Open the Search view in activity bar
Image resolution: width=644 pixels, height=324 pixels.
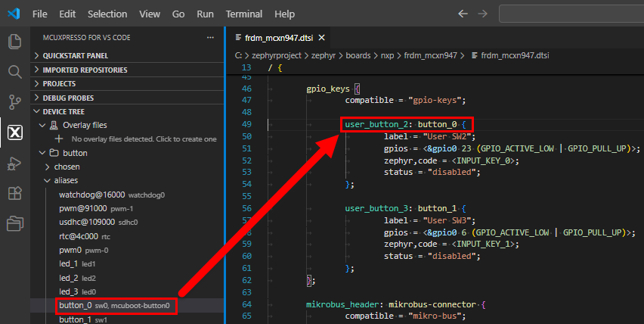click(15, 72)
